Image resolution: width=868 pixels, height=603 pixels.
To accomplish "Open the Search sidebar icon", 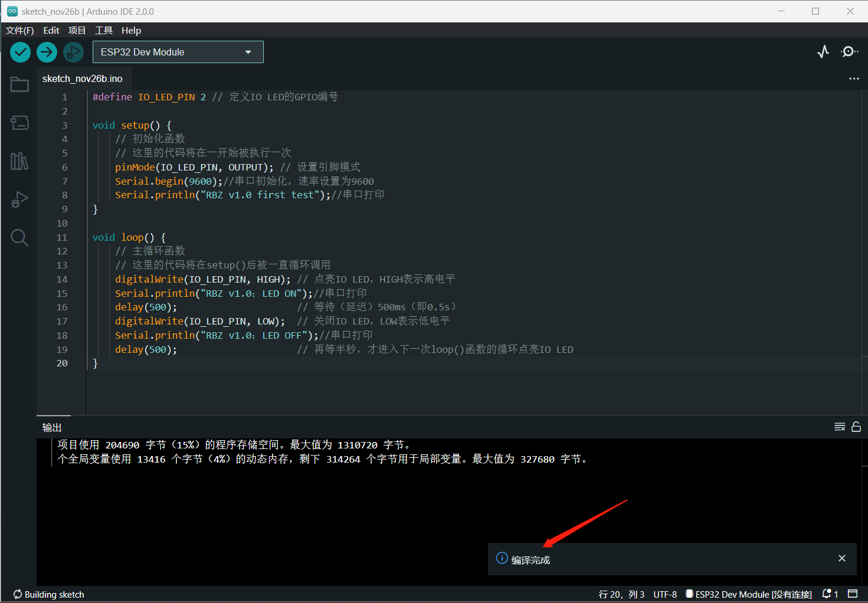I will [19, 238].
